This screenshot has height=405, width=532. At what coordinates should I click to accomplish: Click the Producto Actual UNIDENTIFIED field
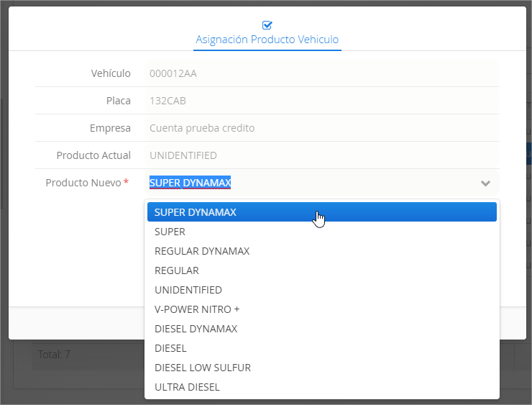pos(321,155)
